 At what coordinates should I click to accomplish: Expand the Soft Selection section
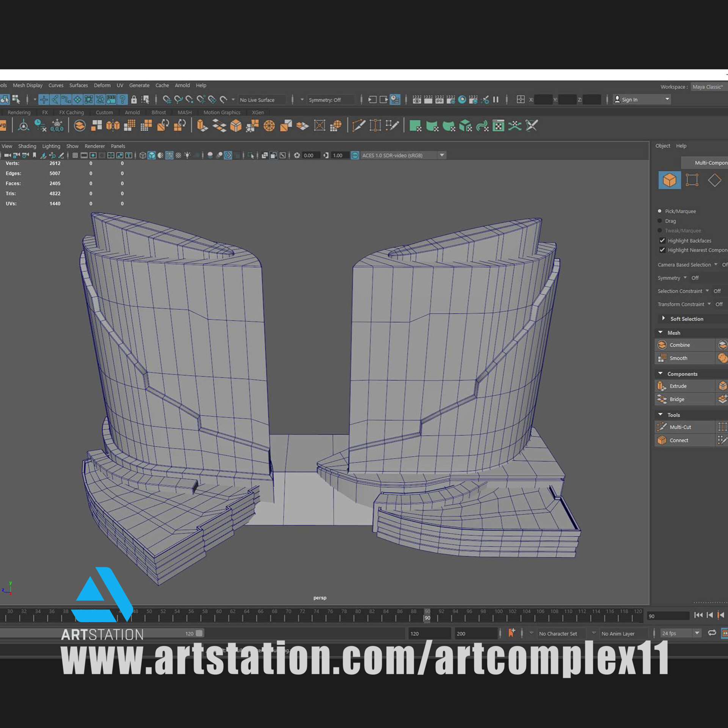coord(664,319)
